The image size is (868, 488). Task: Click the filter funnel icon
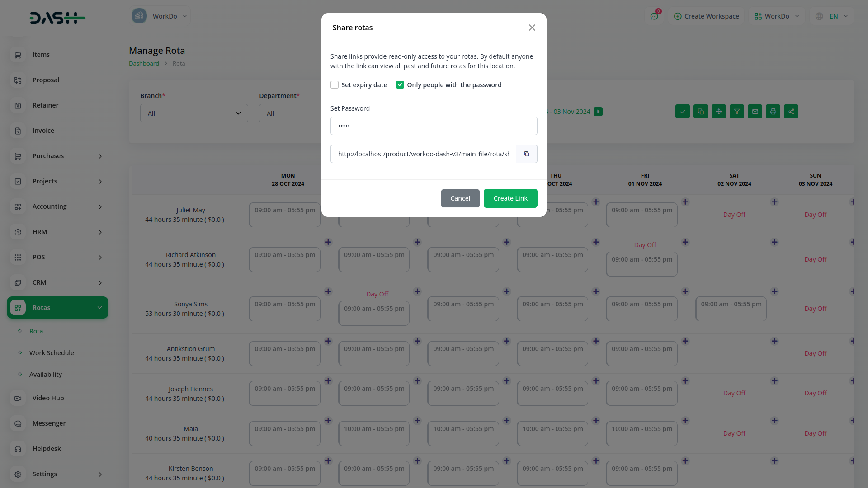click(736, 112)
